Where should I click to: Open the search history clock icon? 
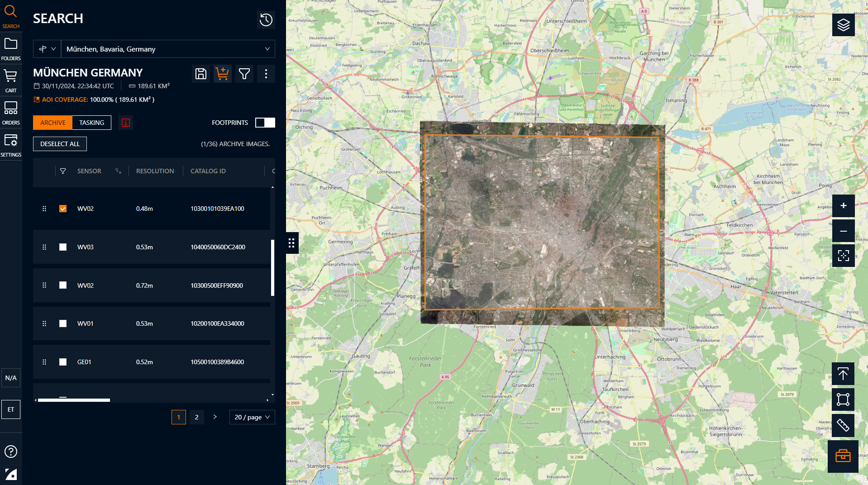click(266, 19)
